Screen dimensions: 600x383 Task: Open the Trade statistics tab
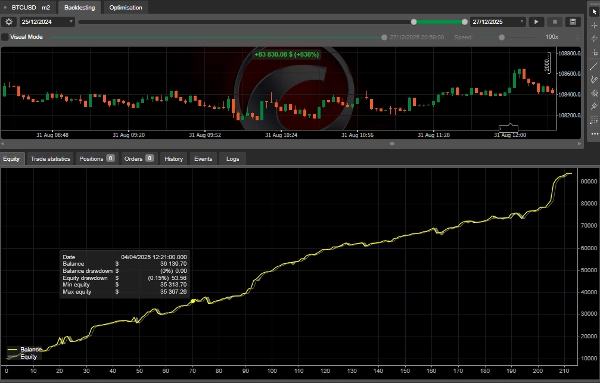(x=50, y=159)
